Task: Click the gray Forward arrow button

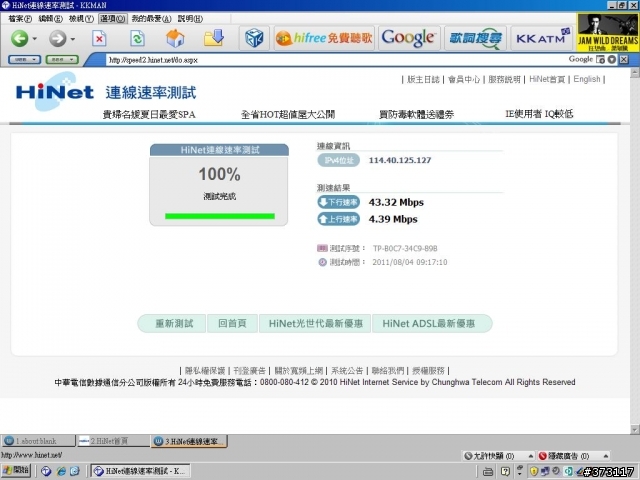Action: tap(58, 39)
